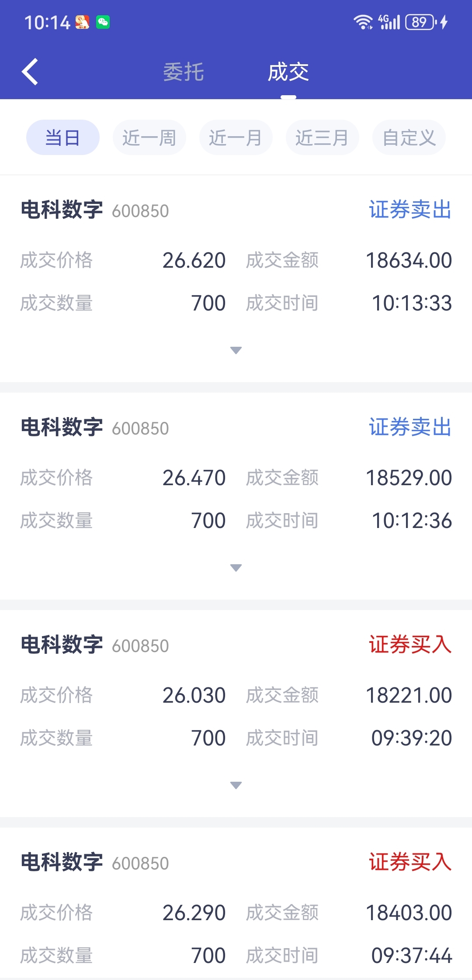This screenshot has height=980, width=472.
Task: Tap the red game notification icon
Action: [82, 22]
